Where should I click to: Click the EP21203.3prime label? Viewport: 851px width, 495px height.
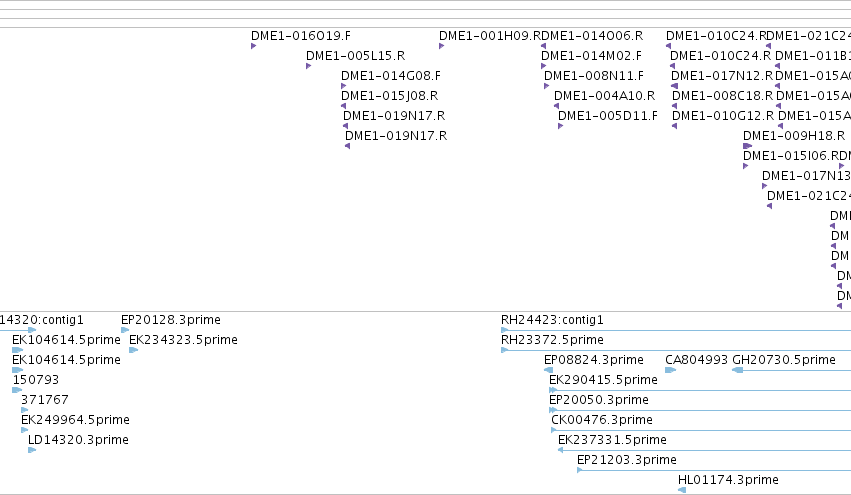pyautogui.click(x=627, y=460)
